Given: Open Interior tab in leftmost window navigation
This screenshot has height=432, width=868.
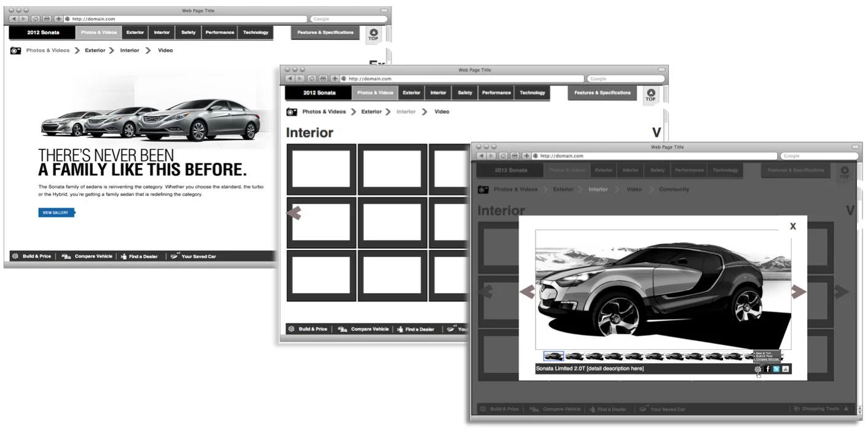Looking at the screenshot, I should pos(162,33).
